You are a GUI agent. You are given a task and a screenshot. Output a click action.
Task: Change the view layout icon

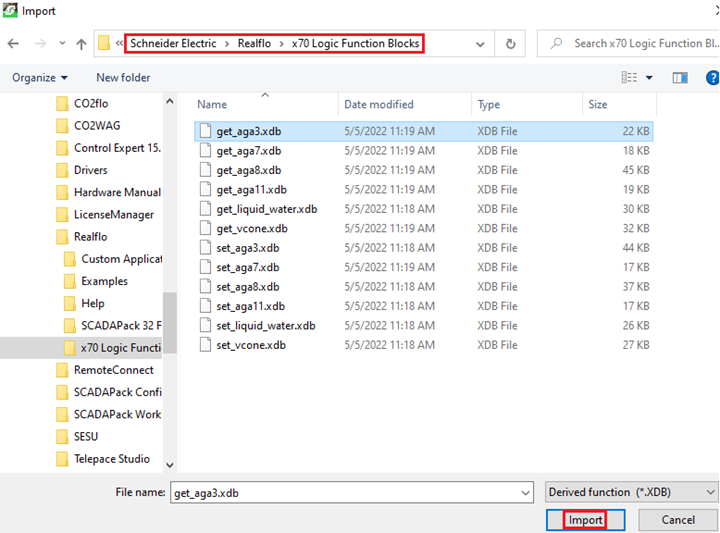pyautogui.click(x=629, y=78)
